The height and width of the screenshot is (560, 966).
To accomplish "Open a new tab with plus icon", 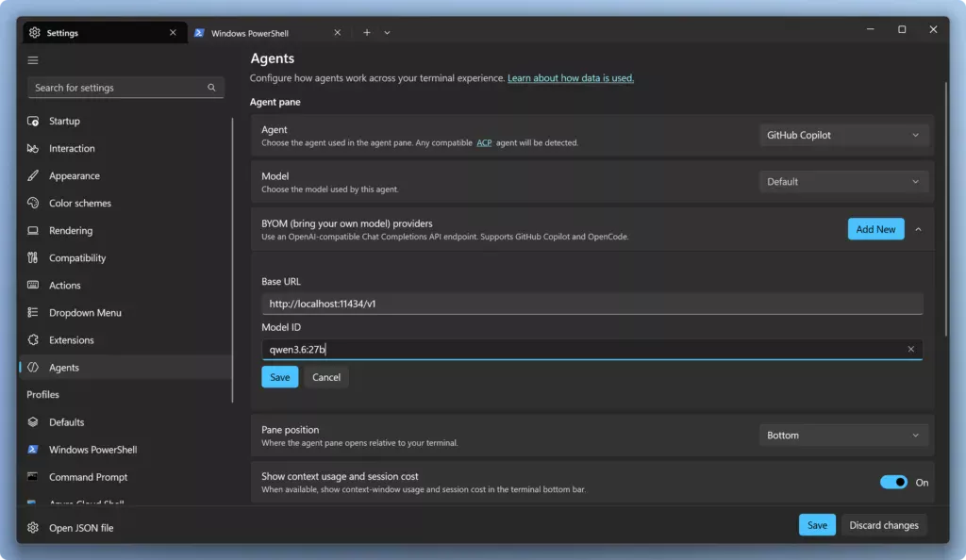I will click(x=367, y=33).
